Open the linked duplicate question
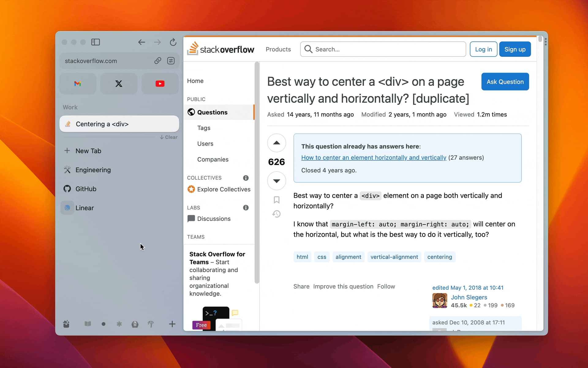 [x=374, y=158]
